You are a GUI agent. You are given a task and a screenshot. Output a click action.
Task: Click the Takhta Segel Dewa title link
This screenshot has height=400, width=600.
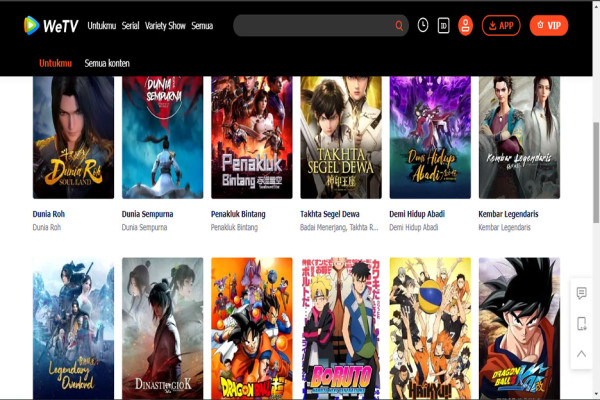329,214
